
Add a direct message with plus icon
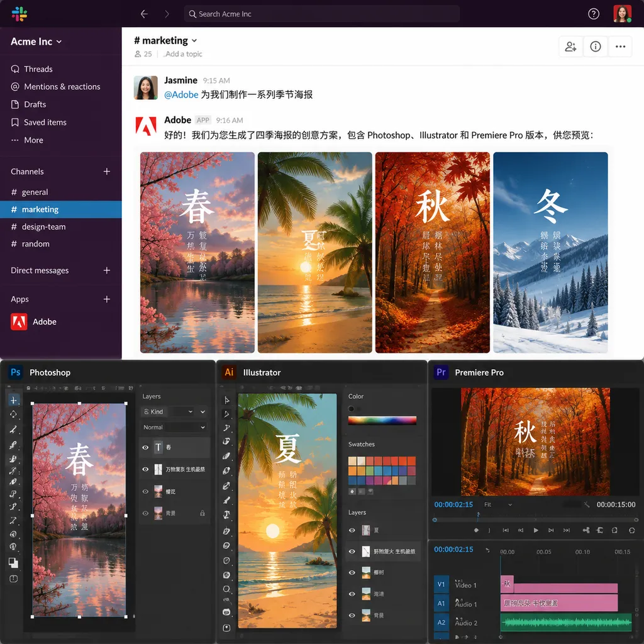click(107, 270)
